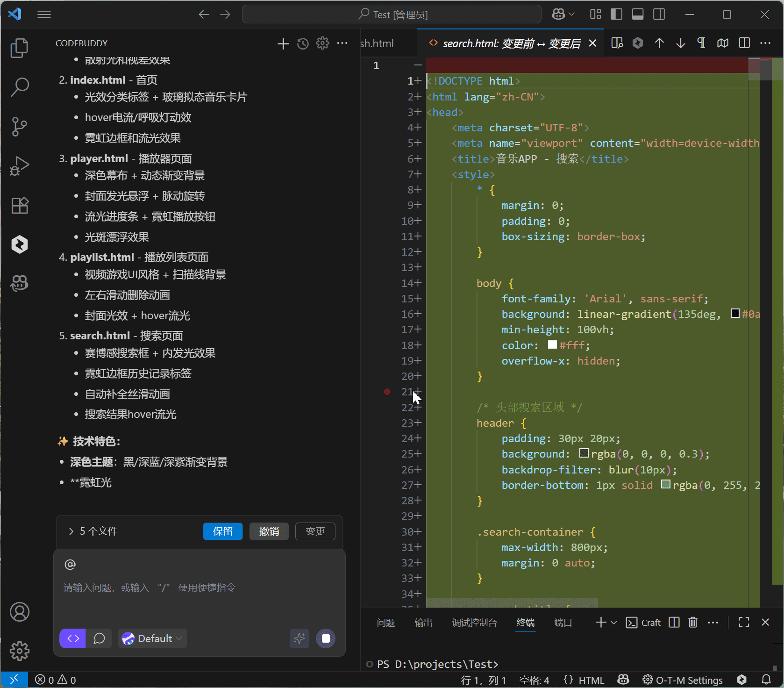Switch to the 调试控制台 panel tab
The image size is (784, 688).
(474, 623)
